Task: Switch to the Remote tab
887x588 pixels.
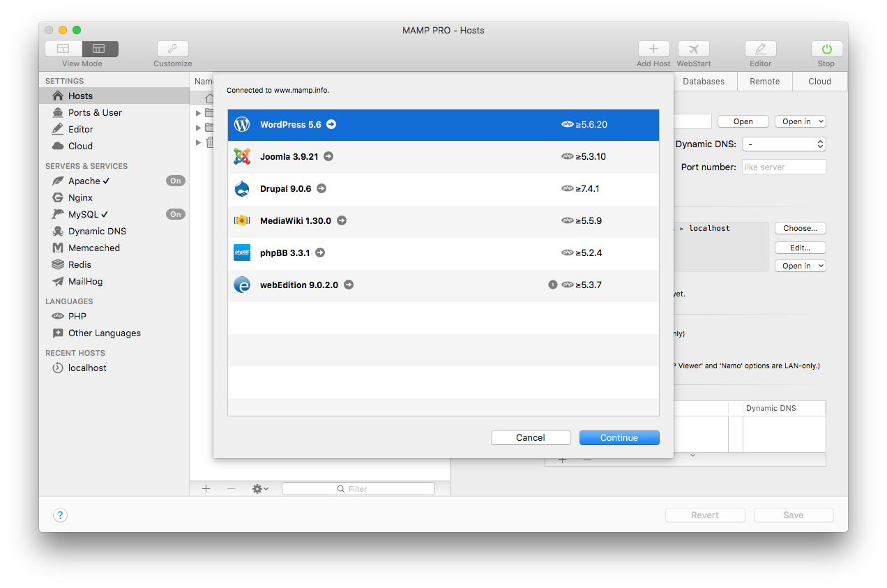Action: (x=764, y=82)
